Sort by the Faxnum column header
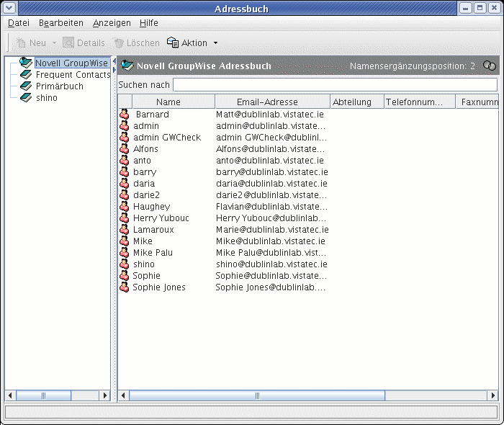Image resolution: width=504 pixels, height=425 pixels. (477, 102)
